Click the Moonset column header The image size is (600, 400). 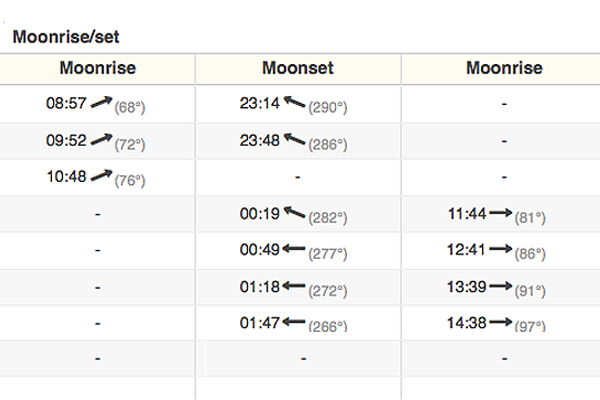298,68
